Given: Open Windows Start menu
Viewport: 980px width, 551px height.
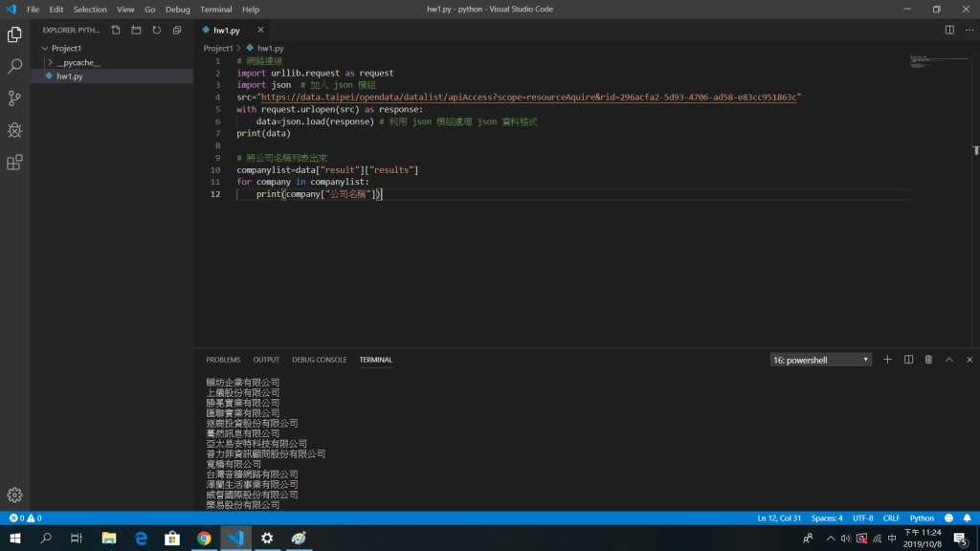Looking at the screenshot, I should [x=15, y=538].
